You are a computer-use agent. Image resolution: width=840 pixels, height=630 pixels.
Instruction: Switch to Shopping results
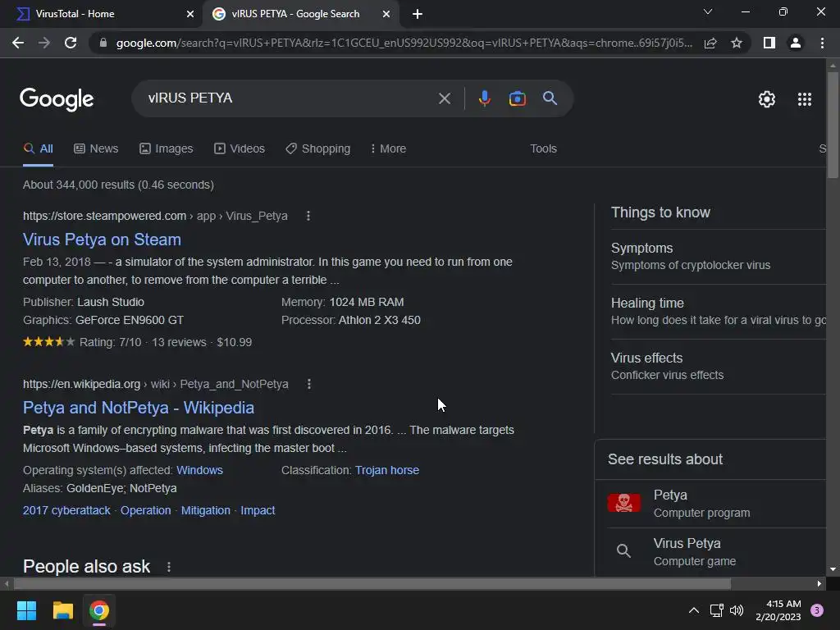tap(317, 149)
